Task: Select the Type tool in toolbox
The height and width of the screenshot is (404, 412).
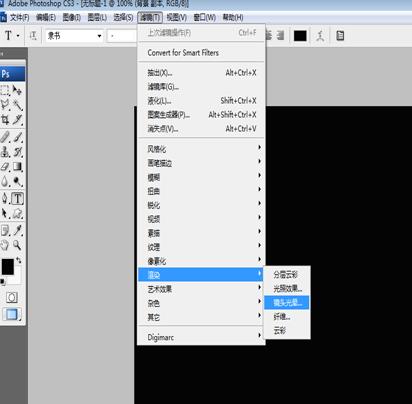Action: tap(17, 198)
